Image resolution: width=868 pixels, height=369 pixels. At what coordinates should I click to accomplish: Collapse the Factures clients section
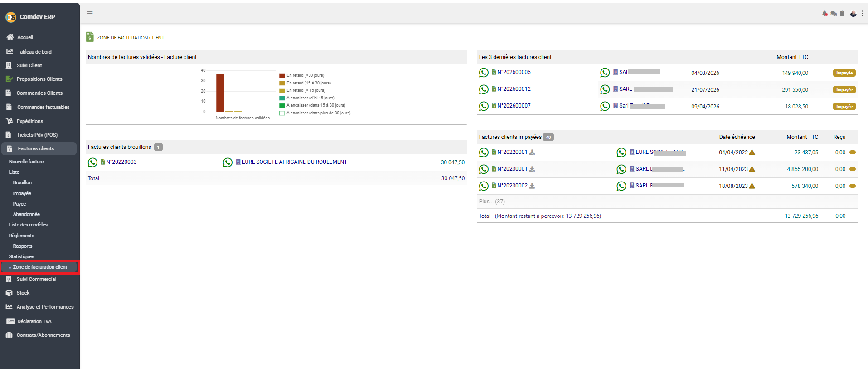pyautogui.click(x=39, y=148)
